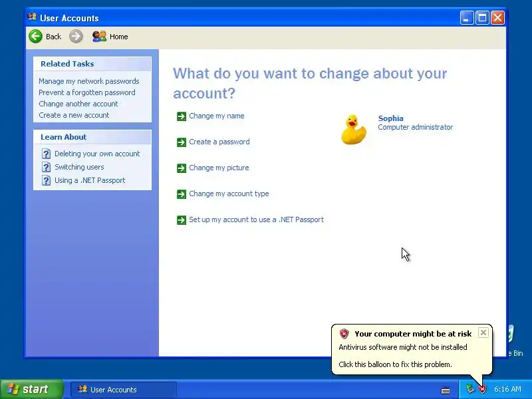Click the Sophia account name
Image resolution: width=532 pixels, height=399 pixels.
coord(390,118)
